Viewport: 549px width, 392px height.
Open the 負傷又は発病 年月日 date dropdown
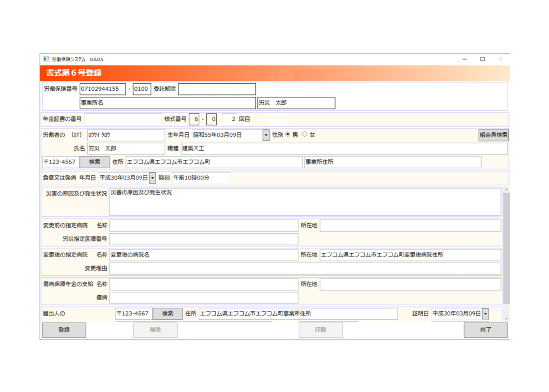(x=153, y=178)
